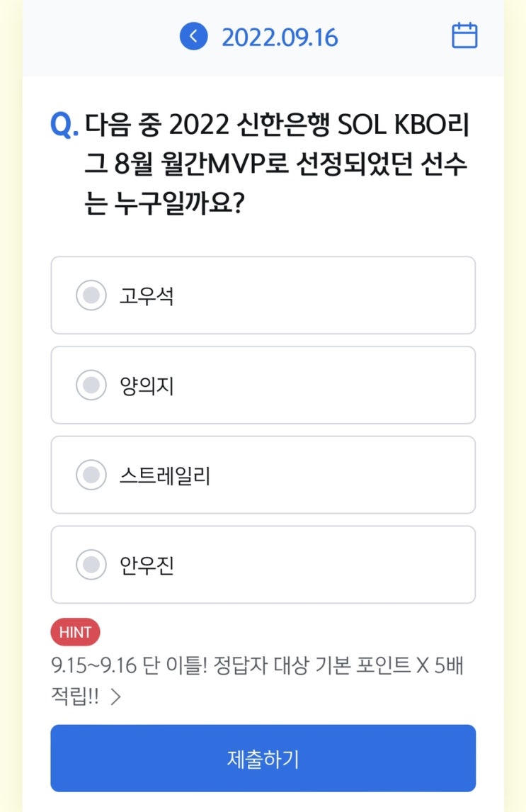Expand the hint using the chevron arrow
This screenshot has height=812, width=526.
tap(116, 697)
